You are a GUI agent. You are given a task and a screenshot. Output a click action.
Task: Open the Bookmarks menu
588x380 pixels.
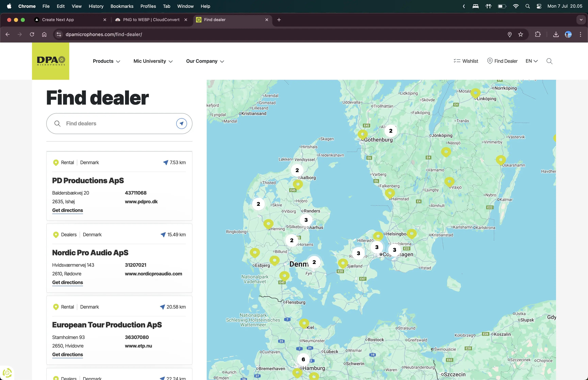pos(122,6)
